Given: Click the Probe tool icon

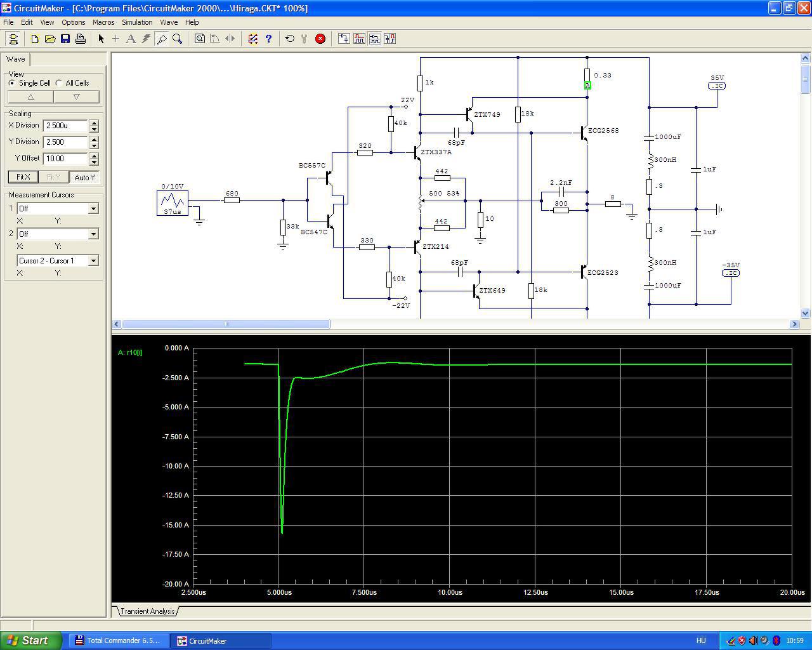Looking at the screenshot, I should point(162,39).
